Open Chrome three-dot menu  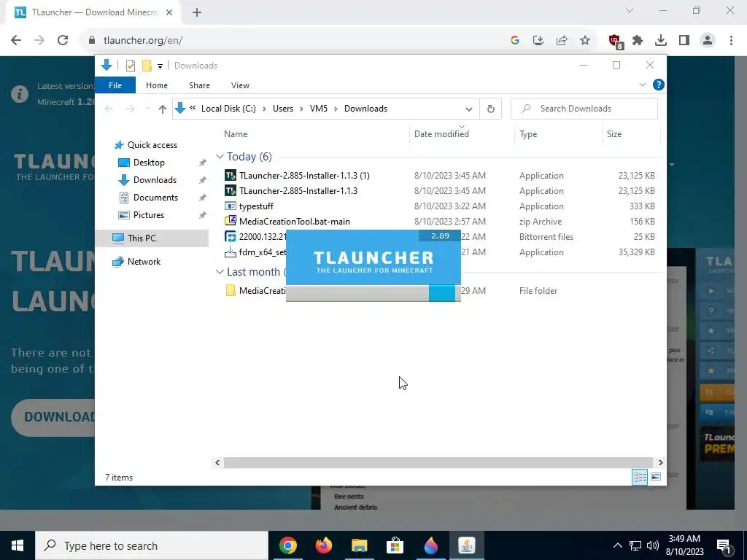pyautogui.click(x=731, y=41)
